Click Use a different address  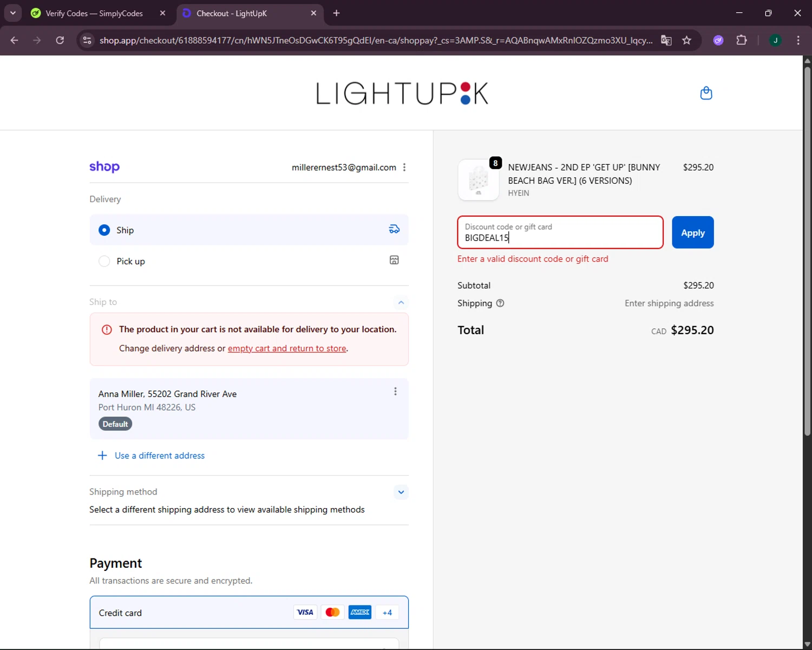(160, 456)
